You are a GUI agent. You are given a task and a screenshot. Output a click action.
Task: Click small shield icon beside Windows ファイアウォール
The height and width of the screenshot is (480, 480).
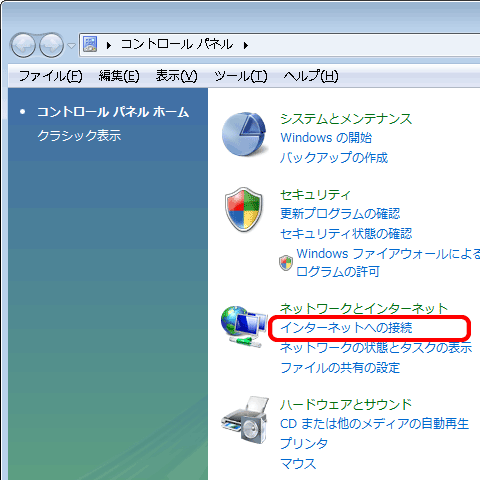coord(286,263)
